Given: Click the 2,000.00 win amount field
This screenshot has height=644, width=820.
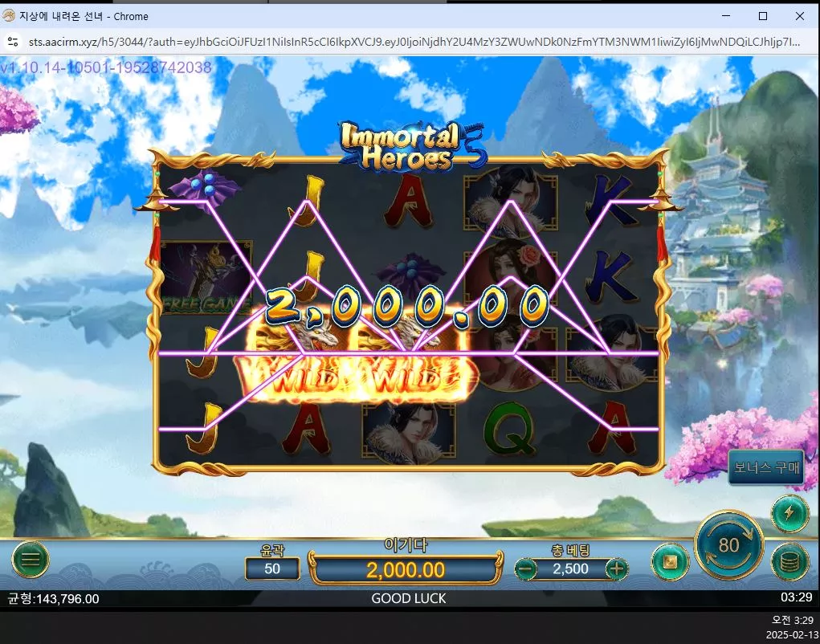Looking at the screenshot, I should tap(406, 570).
